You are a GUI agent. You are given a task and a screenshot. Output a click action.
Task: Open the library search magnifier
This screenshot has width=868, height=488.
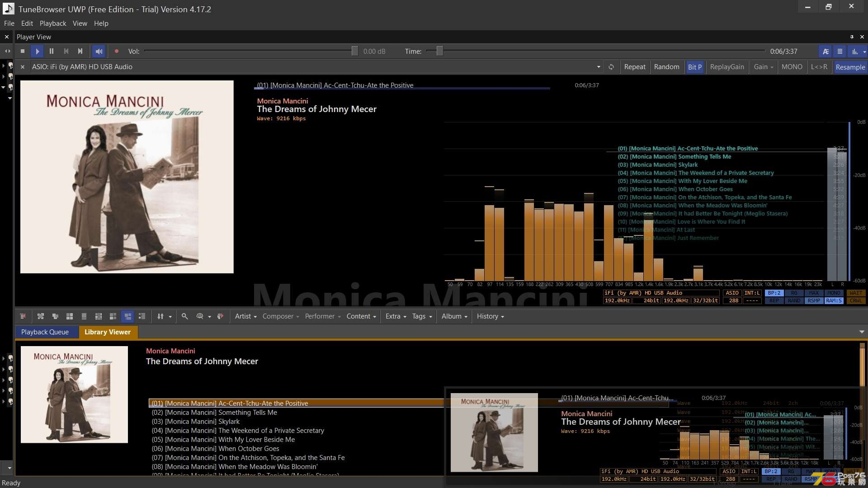tap(184, 316)
